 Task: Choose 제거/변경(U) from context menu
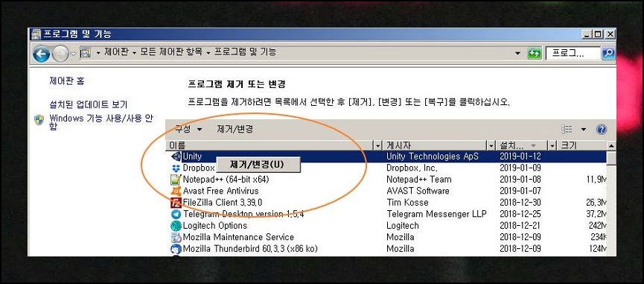coord(258,165)
